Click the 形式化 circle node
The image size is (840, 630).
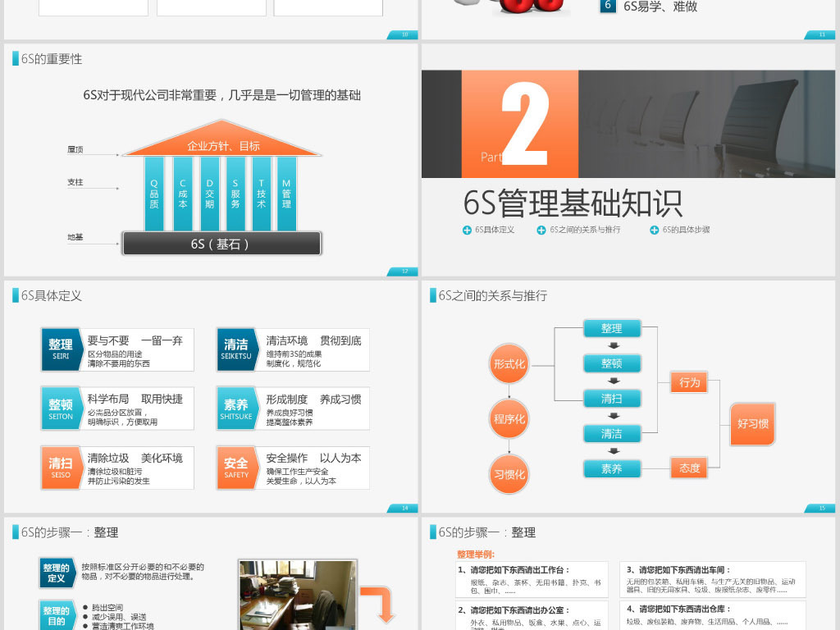point(509,364)
